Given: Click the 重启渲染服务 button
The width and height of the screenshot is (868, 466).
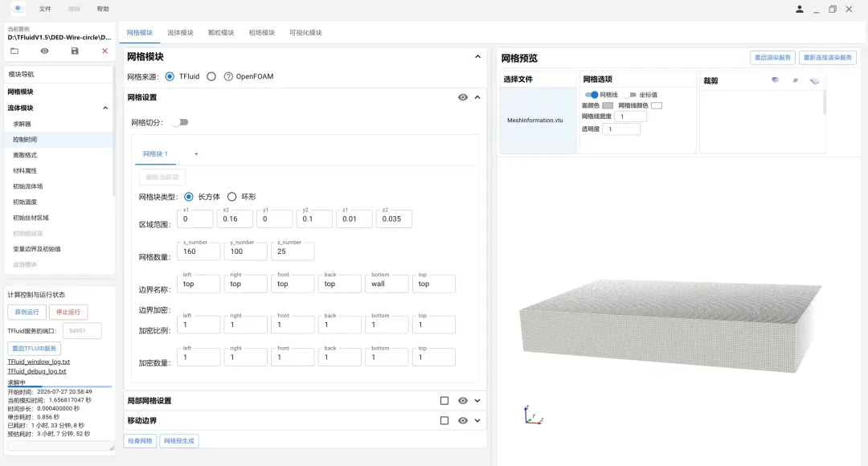Looking at the screenshot, I should pos(773,58).
